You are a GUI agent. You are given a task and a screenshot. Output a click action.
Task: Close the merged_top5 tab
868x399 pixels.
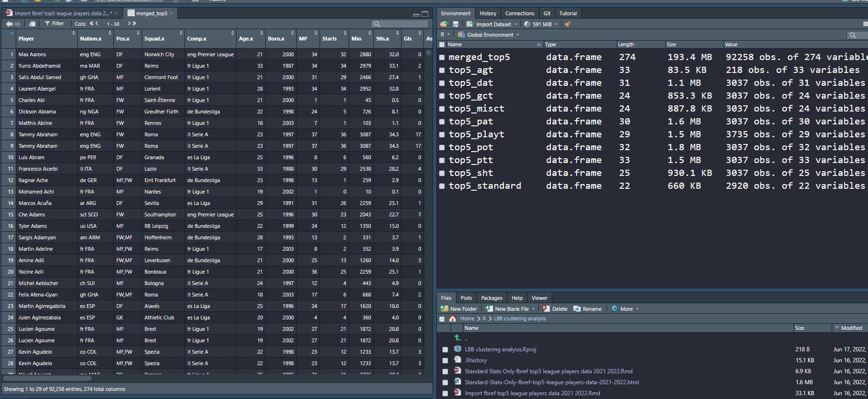[171, 13]
